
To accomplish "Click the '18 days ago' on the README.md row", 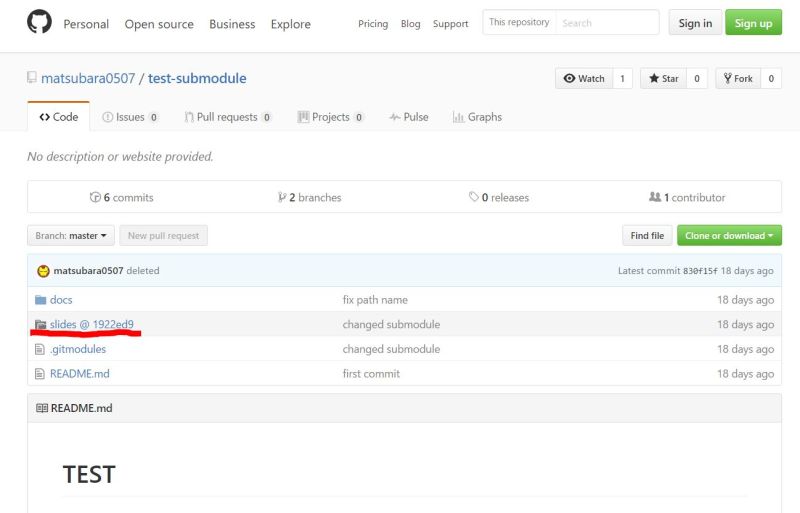I will tap(745, 374).
